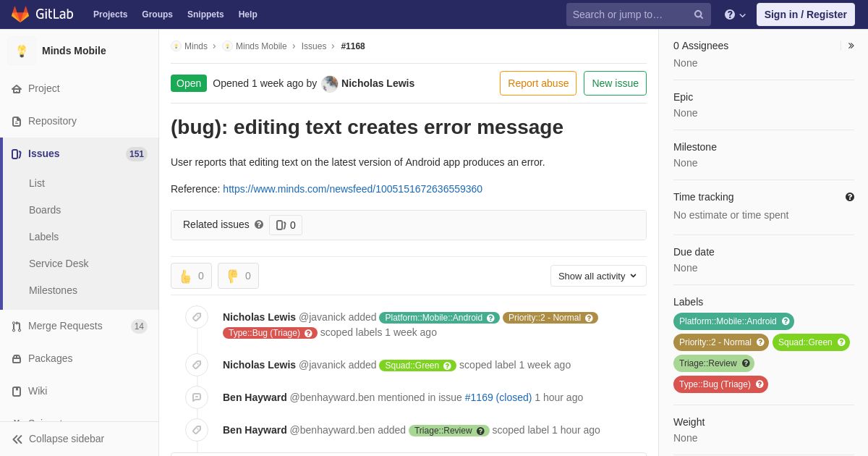Click the Issues count badge 151
This screenshot has height=456, width=868.
click(137, 154)
